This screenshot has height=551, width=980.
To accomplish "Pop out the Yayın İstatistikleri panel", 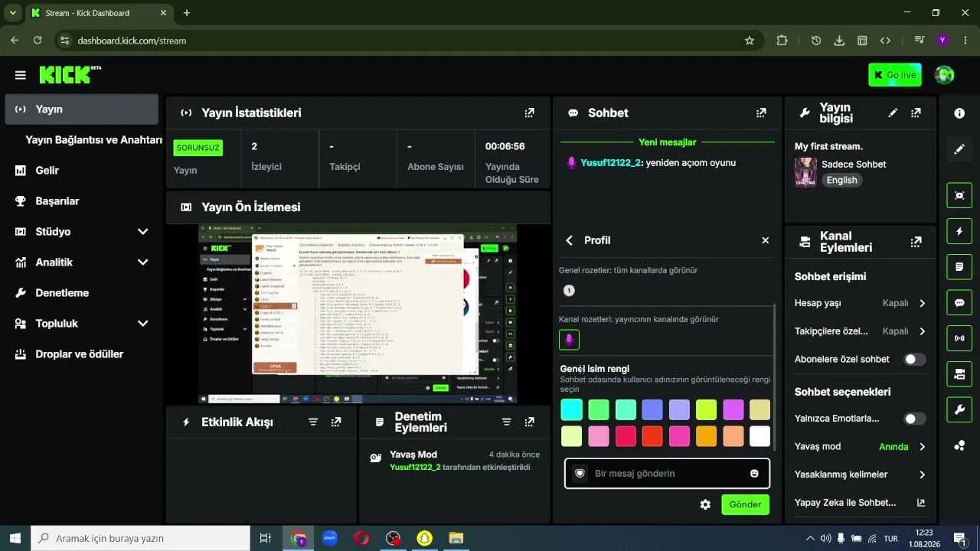I will [529, 112].
